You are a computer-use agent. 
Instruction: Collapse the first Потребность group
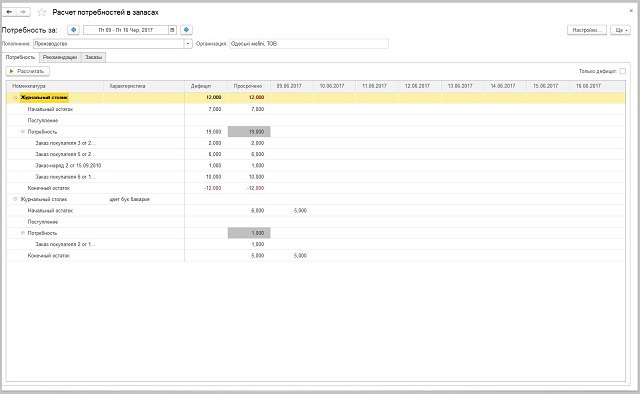click(23, 131)
